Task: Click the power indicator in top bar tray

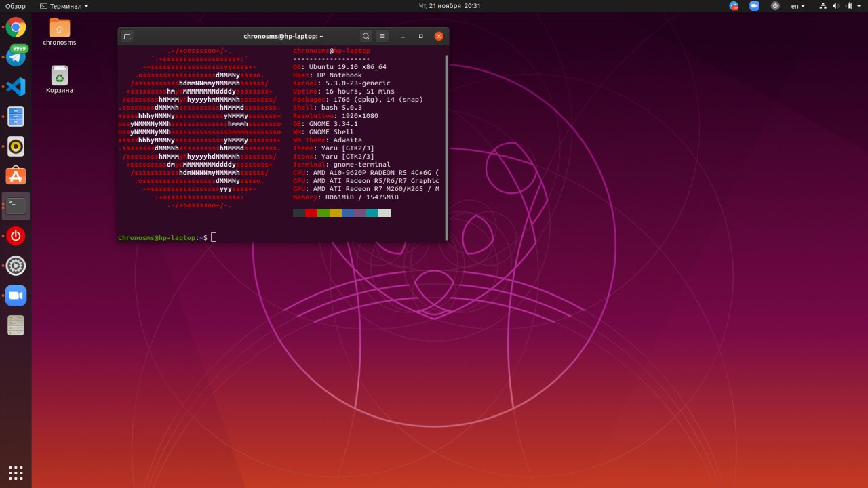Action: click(x=775, y=5)
